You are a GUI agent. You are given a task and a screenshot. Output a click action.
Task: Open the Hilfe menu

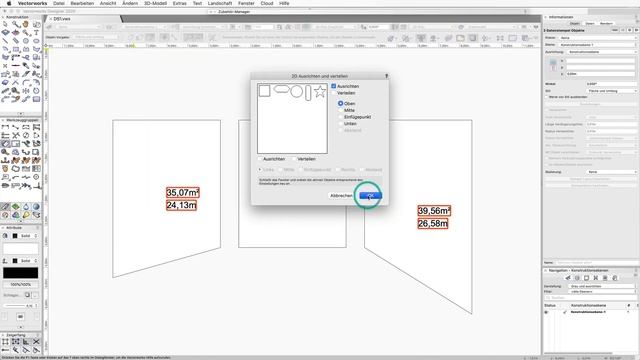[284, 3]
